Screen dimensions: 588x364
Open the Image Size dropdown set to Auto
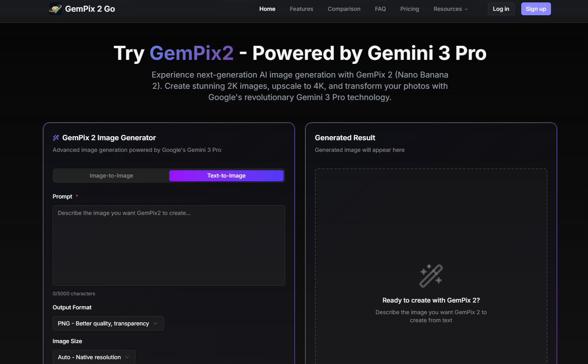(x=93, y=357)
